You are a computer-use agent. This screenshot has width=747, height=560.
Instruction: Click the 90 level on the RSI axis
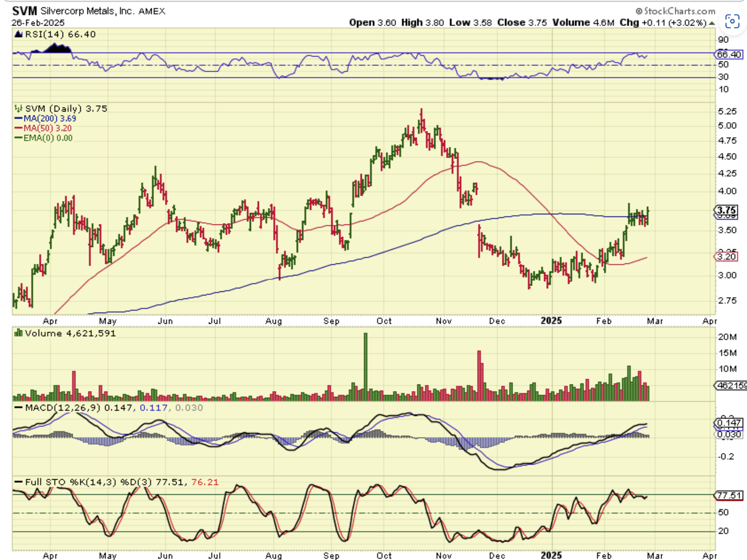(x=723, y=40)
